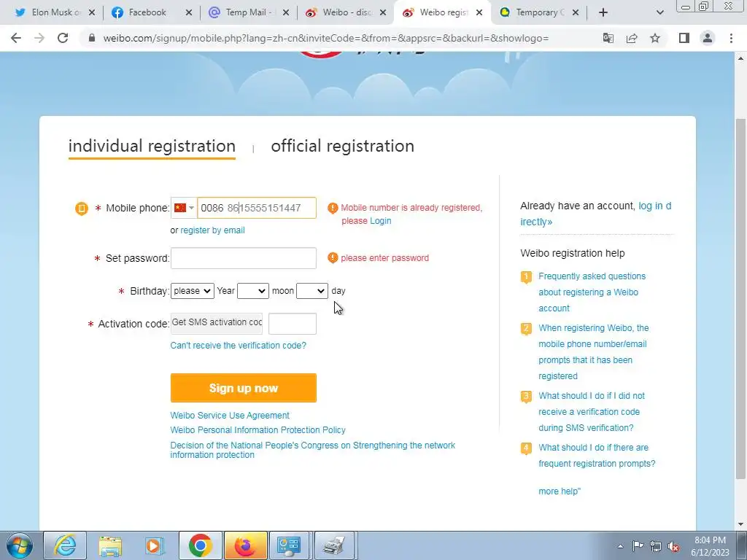Open the country flag code dropdown

[x=184, y=208]
